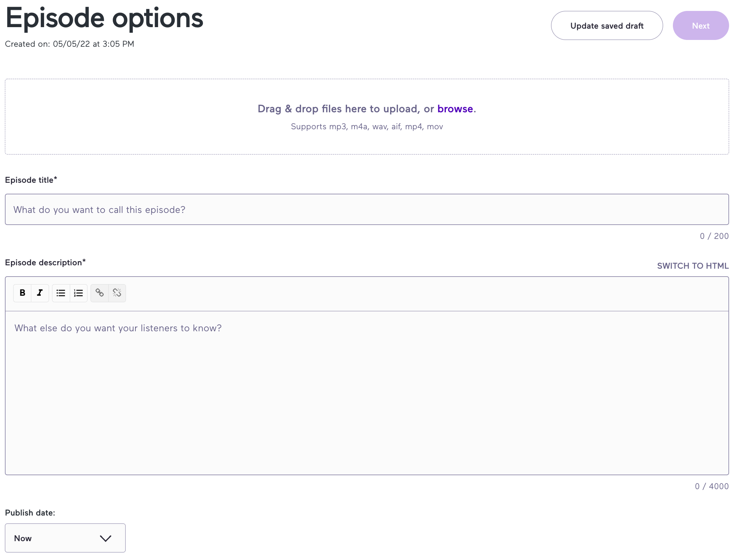737x560 pixels.
Task: Toggle italic formatting in description editor
Action: coord(40,293)
